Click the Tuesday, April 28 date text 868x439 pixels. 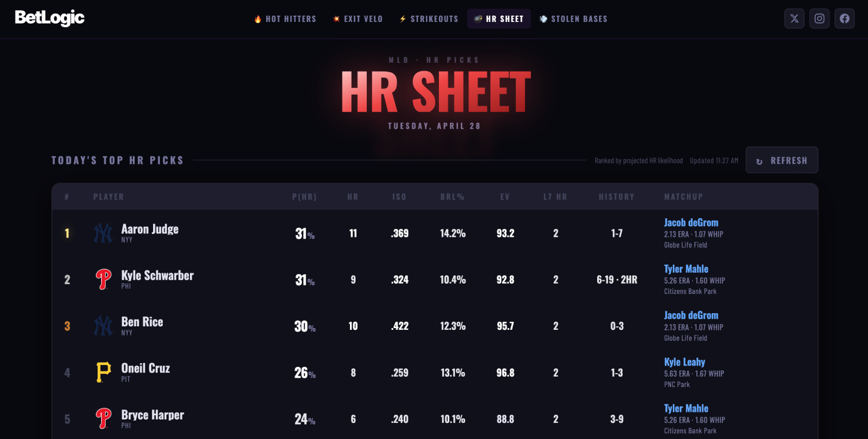tap(434, 126)
